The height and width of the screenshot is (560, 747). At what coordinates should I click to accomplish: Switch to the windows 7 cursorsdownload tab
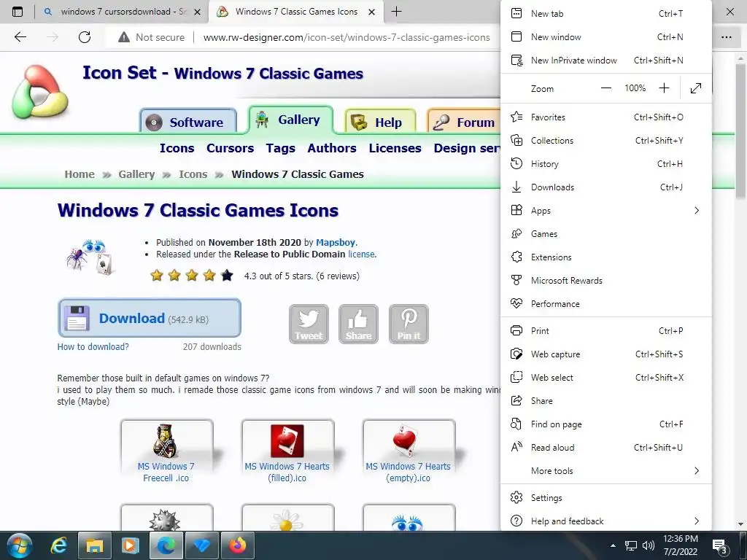coord(122,12)
